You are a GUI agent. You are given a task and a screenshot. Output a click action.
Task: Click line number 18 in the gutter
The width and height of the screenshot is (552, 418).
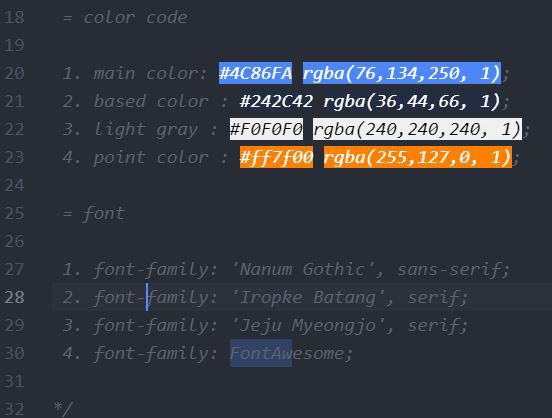pyautogui.click(x=14, y=17)
